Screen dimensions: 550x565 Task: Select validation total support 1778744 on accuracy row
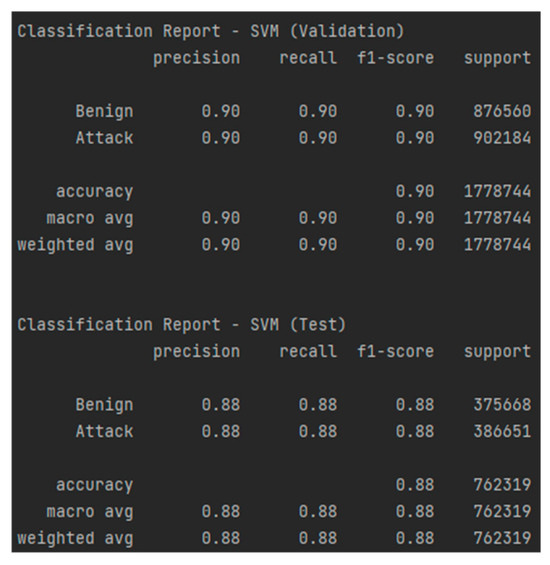tap(497, 191)
